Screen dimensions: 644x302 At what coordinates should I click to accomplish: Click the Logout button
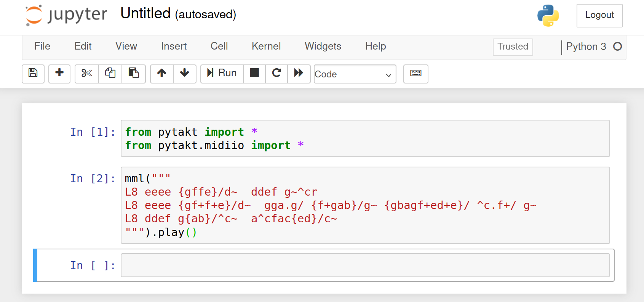click(x=599, y=15)
